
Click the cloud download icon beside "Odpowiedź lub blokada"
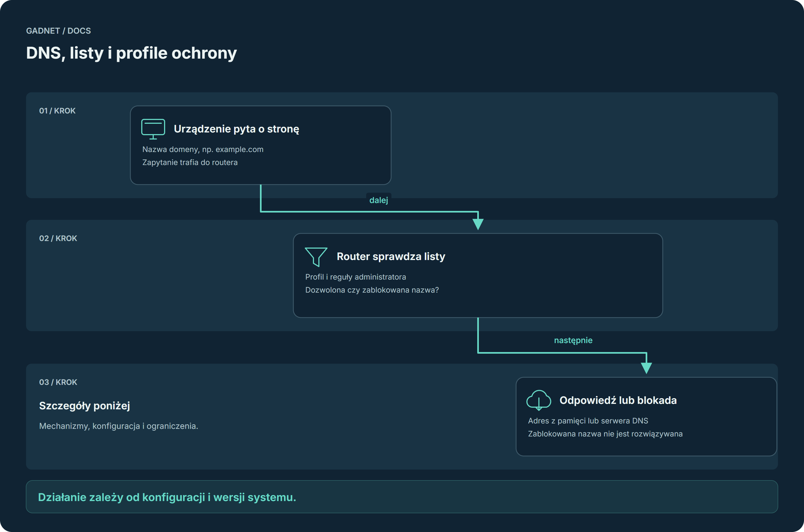point(538,400)
